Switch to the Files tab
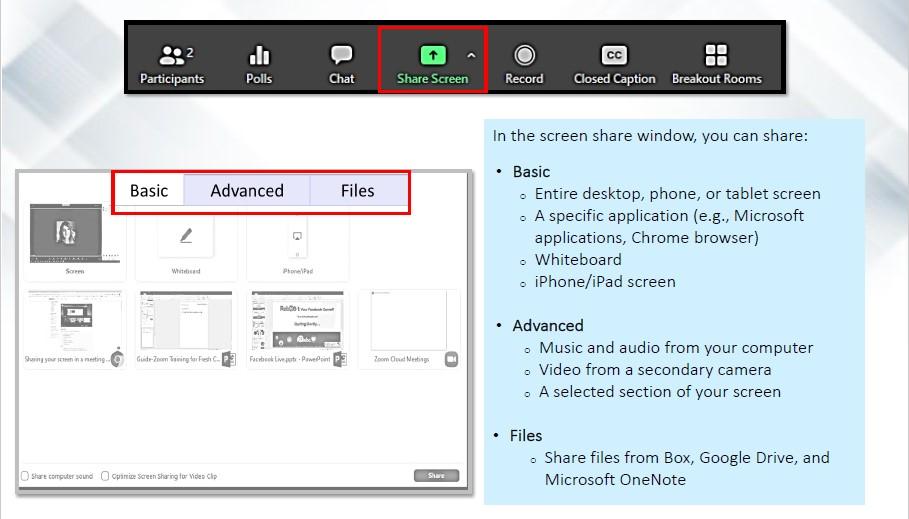Viewport: 909px width, 519px height. tap(358, 191)
